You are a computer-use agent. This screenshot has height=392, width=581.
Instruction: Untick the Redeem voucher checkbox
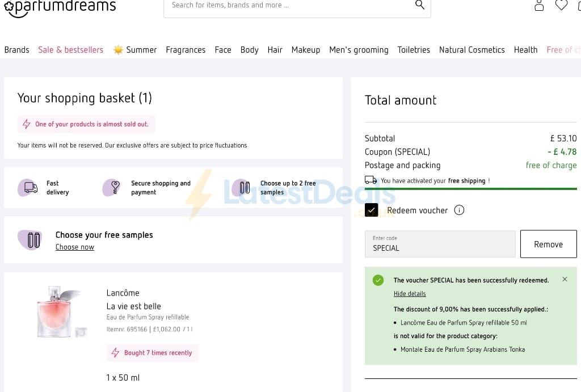click(371, 210)
